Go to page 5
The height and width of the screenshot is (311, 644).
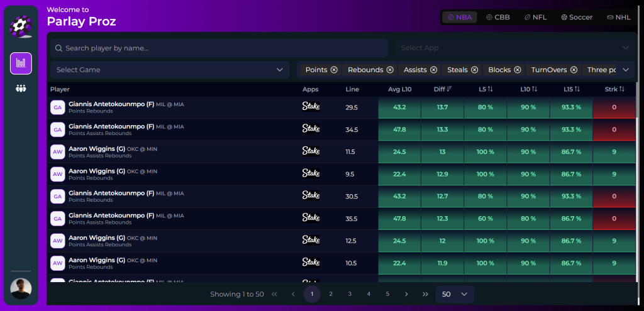[387, 294]
